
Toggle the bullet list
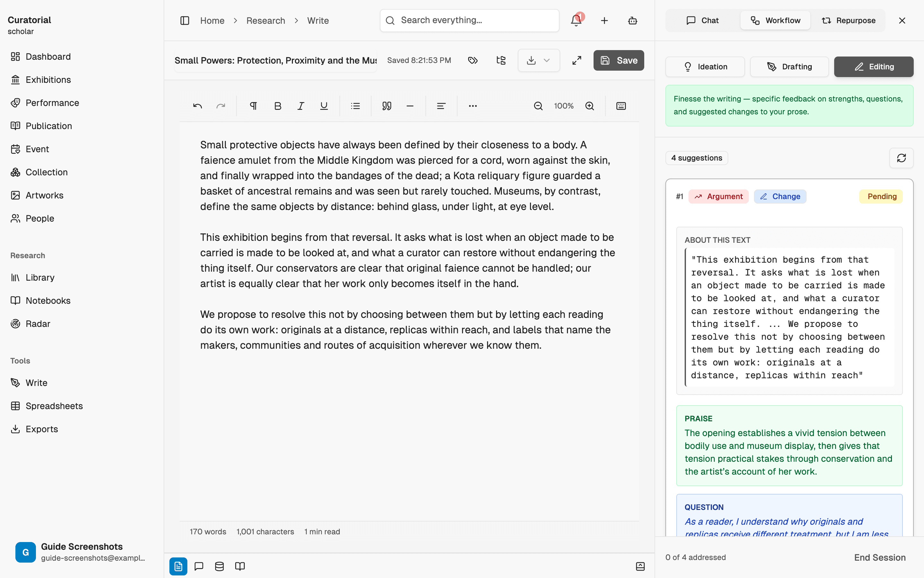click(355, 106)
